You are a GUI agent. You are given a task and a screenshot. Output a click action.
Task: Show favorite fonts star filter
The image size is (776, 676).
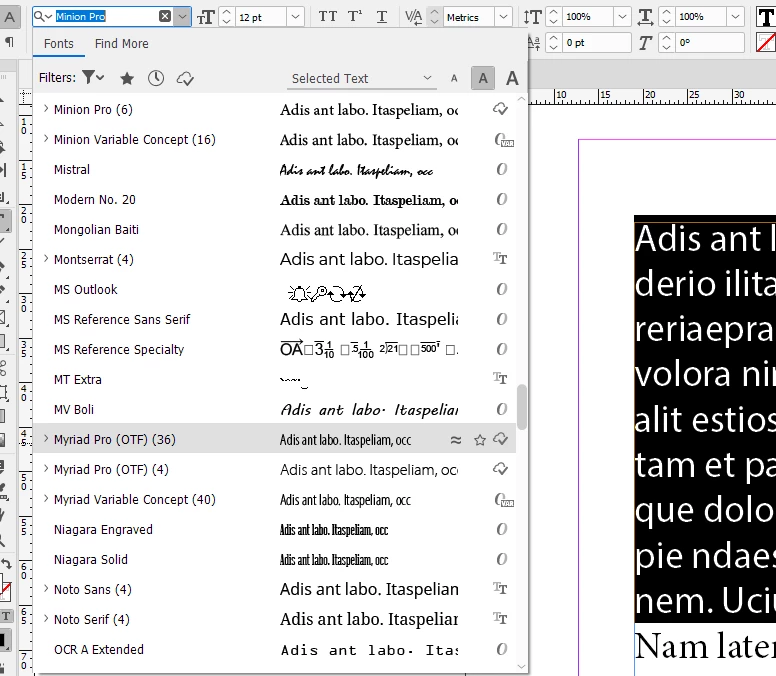[127, 78]
